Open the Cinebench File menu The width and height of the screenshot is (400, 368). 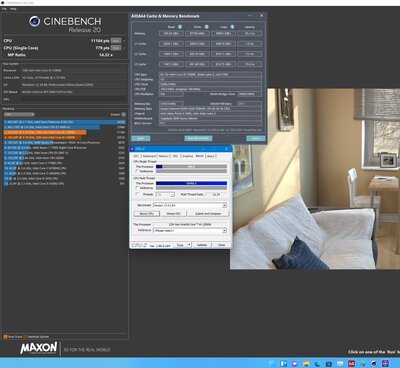[4, 9]
